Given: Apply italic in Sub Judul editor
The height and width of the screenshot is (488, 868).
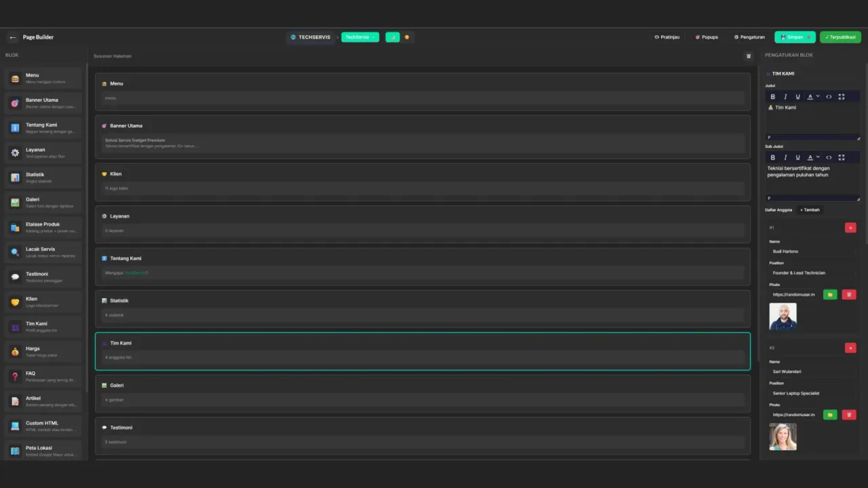Looking at the screenshot, I should click(785, 157).
